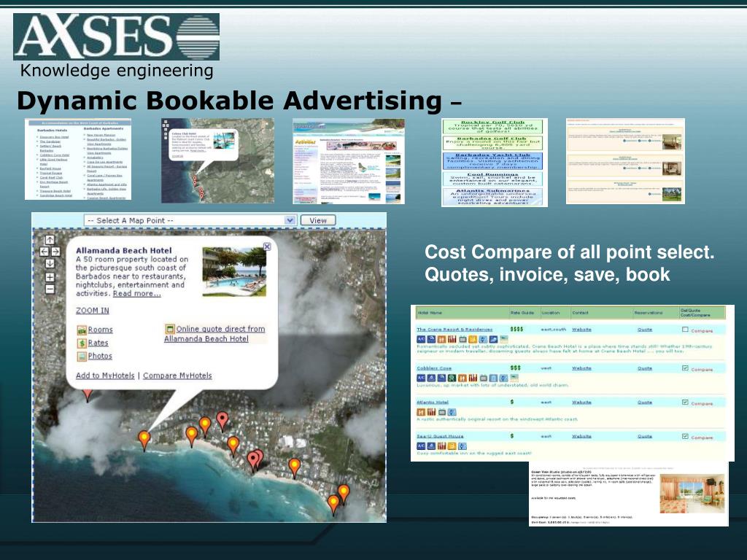Click green icon in Cobblers Cove amenities
The height and width of the screenshot is (560, 747).
(x=452, y=378)
